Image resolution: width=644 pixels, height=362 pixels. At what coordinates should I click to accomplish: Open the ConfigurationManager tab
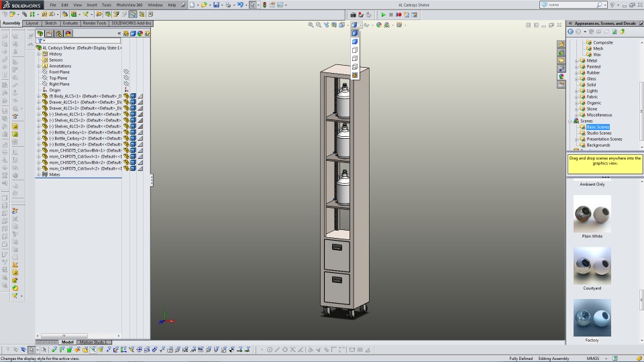59,34
